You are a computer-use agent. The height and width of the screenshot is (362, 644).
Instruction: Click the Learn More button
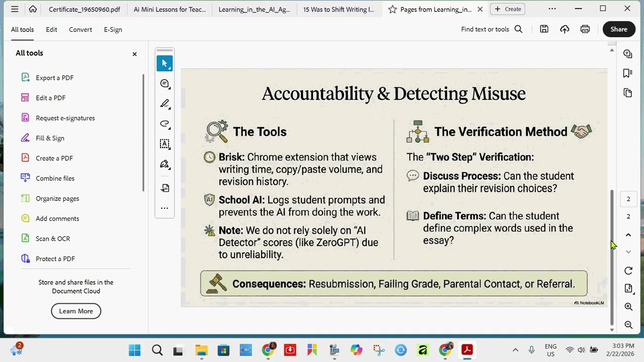click(x=76, y=311)
